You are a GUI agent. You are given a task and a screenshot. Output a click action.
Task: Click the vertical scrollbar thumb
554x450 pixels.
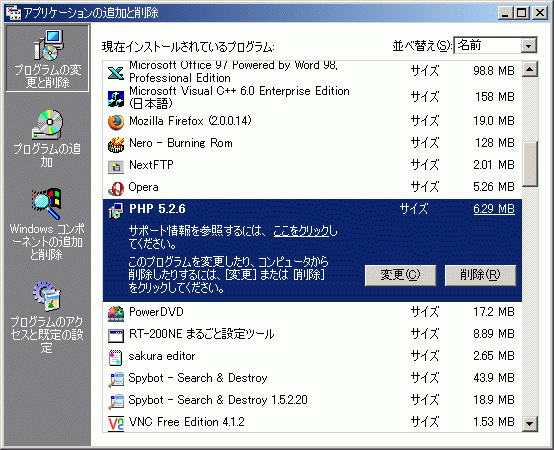pos(530,164)
